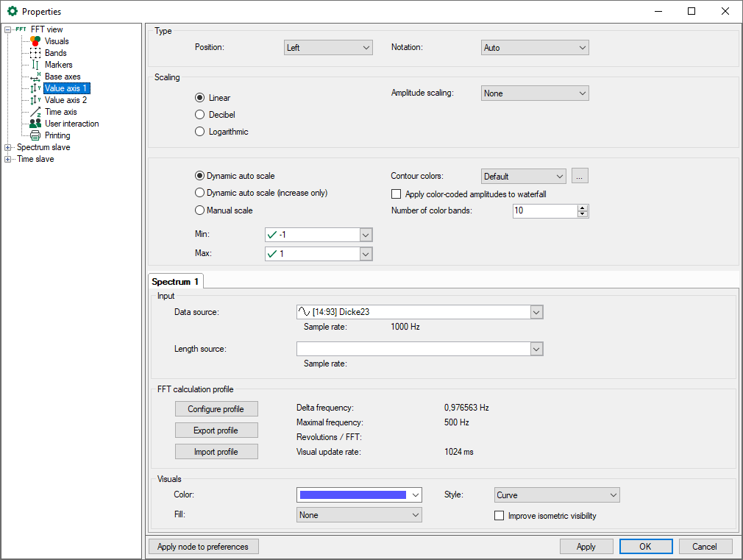This screenshot has width=743, height=560.
Task: Click the Value axis 2 icon
Action: click(x=35, y=100)
